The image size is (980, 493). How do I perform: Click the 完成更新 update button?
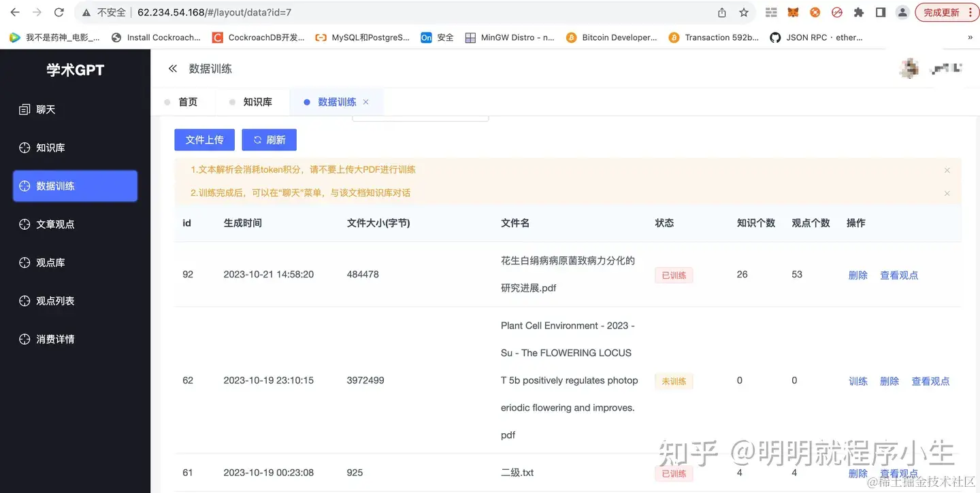tap(947, 12)
